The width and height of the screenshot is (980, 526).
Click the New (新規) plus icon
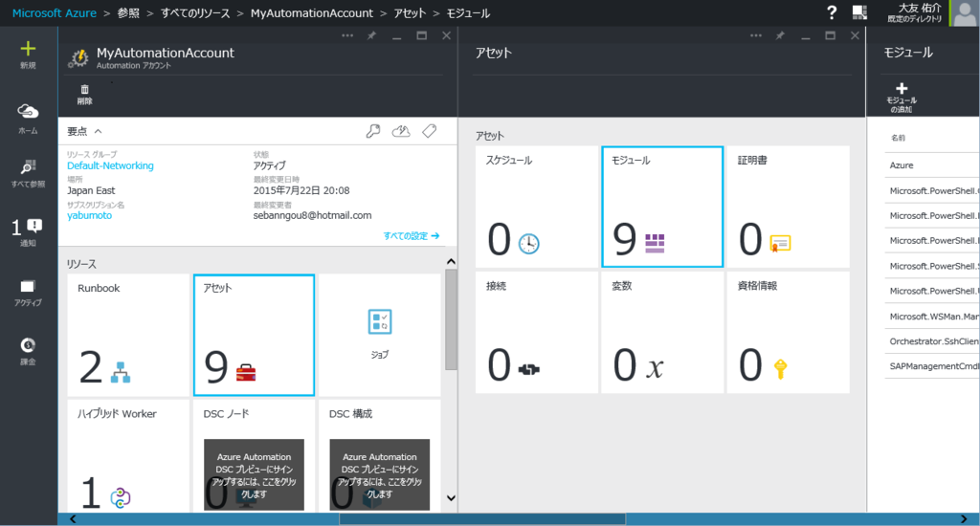[28, 50]
